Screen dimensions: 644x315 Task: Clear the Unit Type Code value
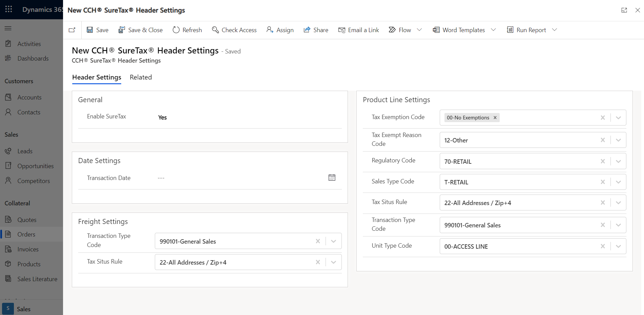pos(603,246)
